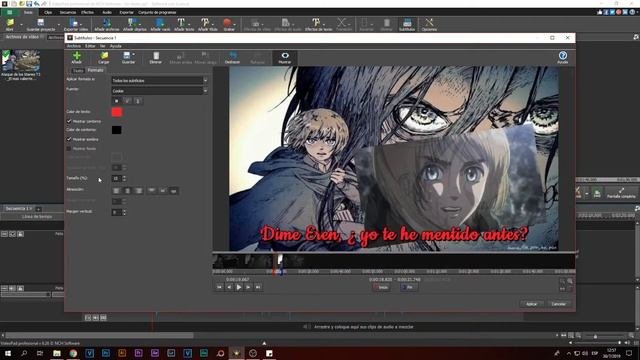Toggle Mostrar sombra checkbox

click(69, 139)
